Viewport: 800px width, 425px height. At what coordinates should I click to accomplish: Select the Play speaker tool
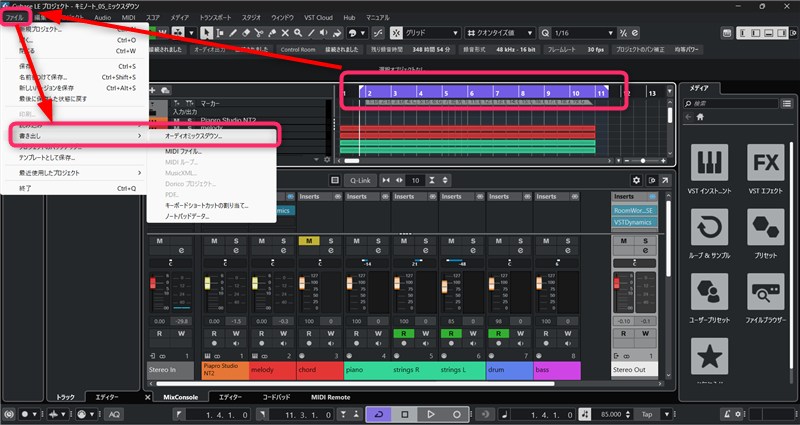coord(324,33)
